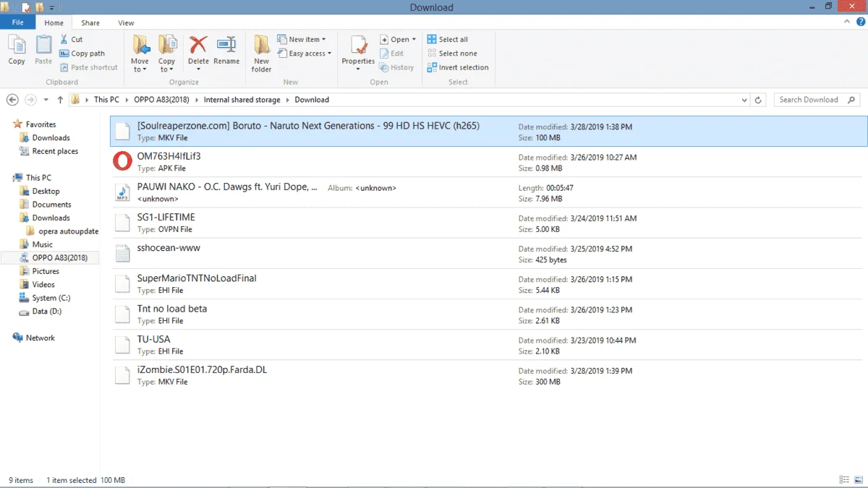Open the File menu tab
868x488 pixels.
(x=18, y=23)
